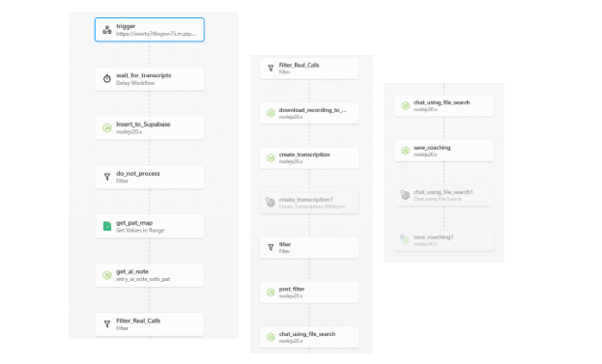This screenshot has width=602, height=364.
Task: Click the Node.js icon on Insert_to_Supabase
Action: [107, 127]
